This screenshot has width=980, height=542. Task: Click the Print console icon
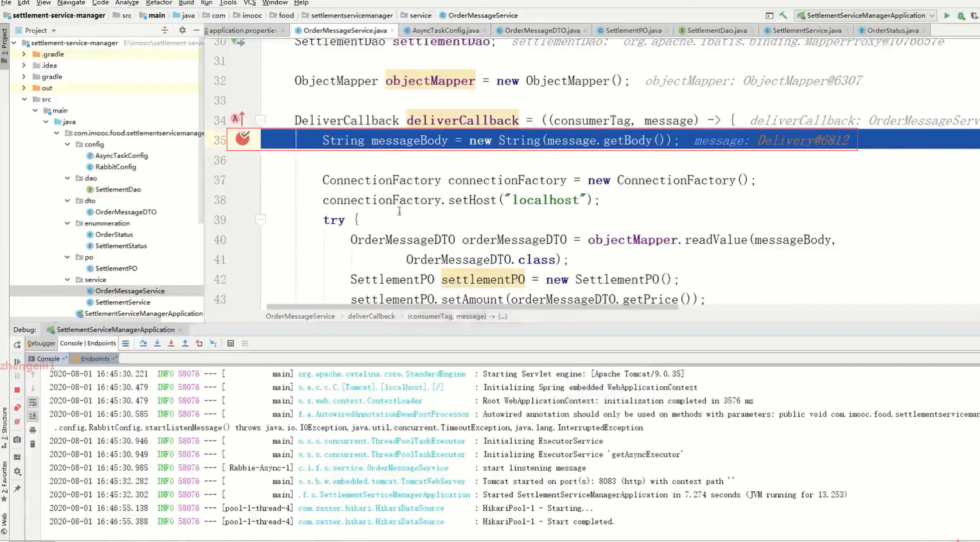tap(33, 430)
